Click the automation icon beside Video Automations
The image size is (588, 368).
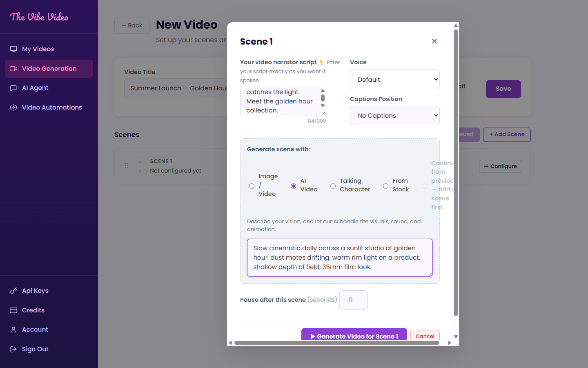point(13,108)
